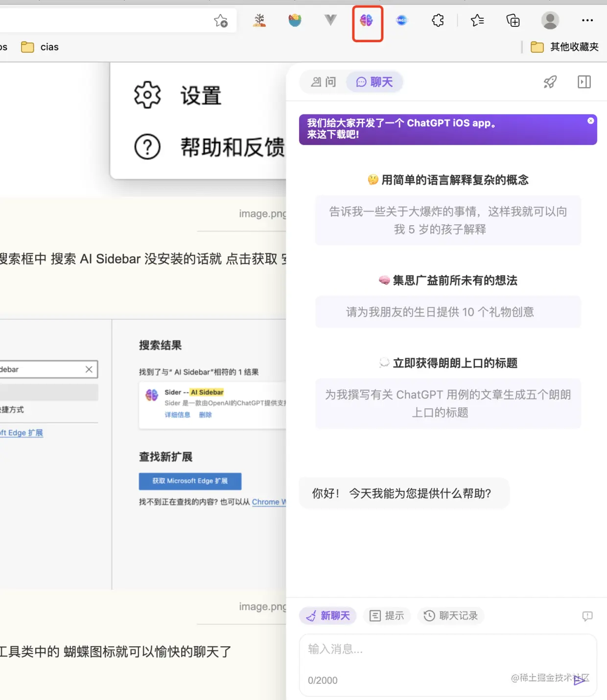This screenshot has width=607, height=700.
Task: Collapse the sidebar with panel icon
Action: pos(584,82)
